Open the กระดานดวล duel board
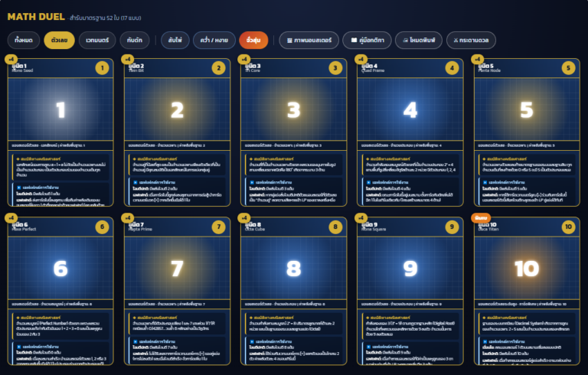 pos(471,40)
